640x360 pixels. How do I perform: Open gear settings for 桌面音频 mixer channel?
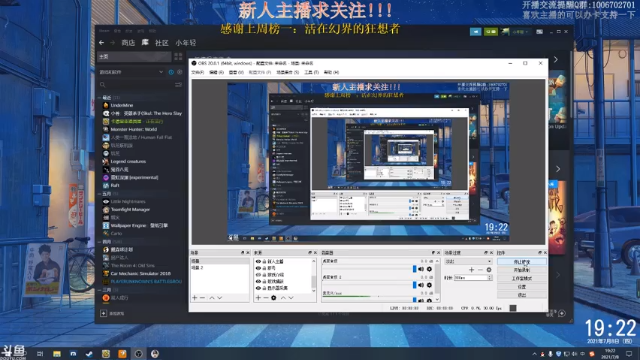[429, 269]
